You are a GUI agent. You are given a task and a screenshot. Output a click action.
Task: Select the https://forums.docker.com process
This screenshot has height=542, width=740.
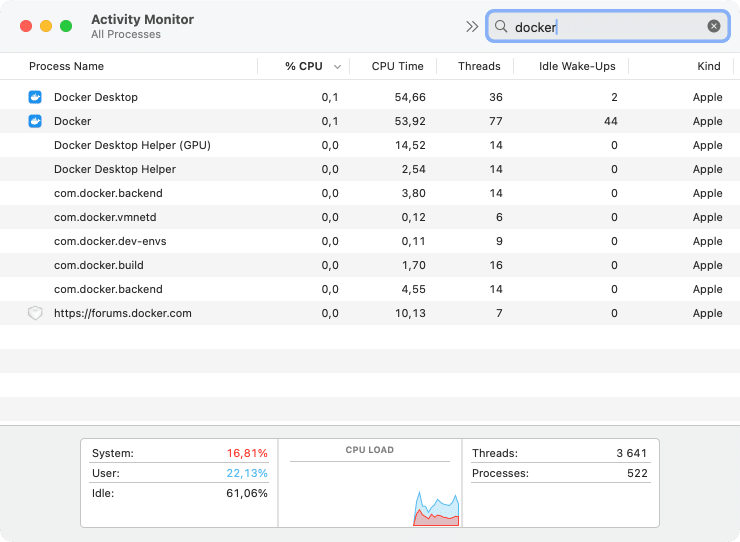[370, 313]
